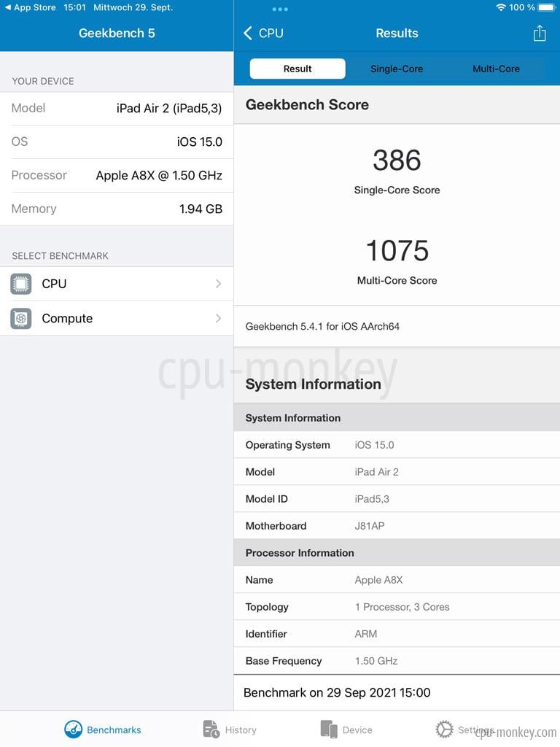The image size is (560, 747).
Task: Click the Compute GPU icon
Action: [x=21, y=318]
